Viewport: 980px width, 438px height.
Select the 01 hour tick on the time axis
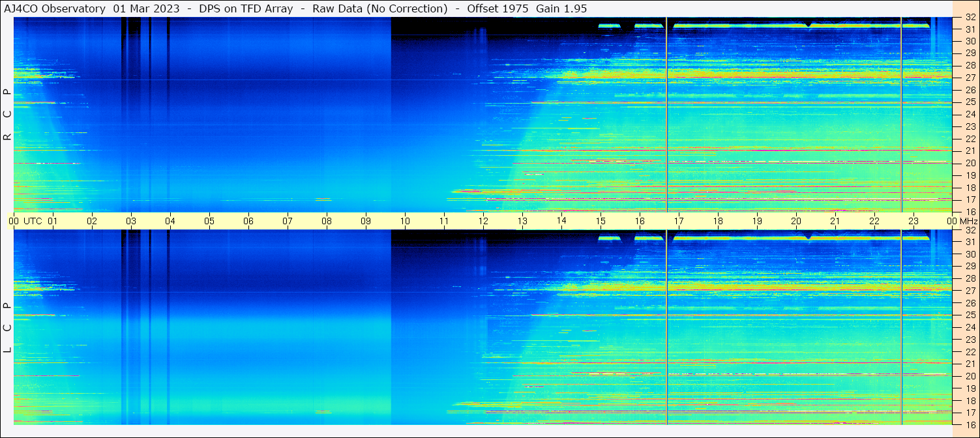(53, 221)
